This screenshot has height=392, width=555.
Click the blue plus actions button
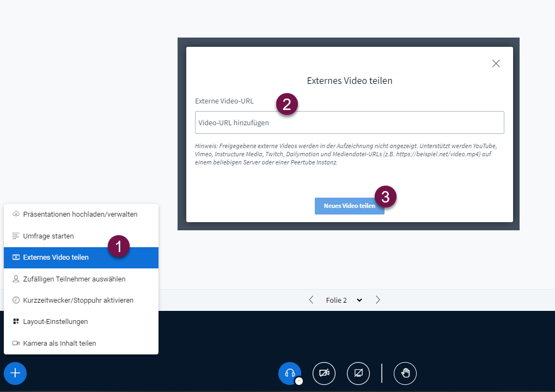pyautogui.click(x=15, y=373)
